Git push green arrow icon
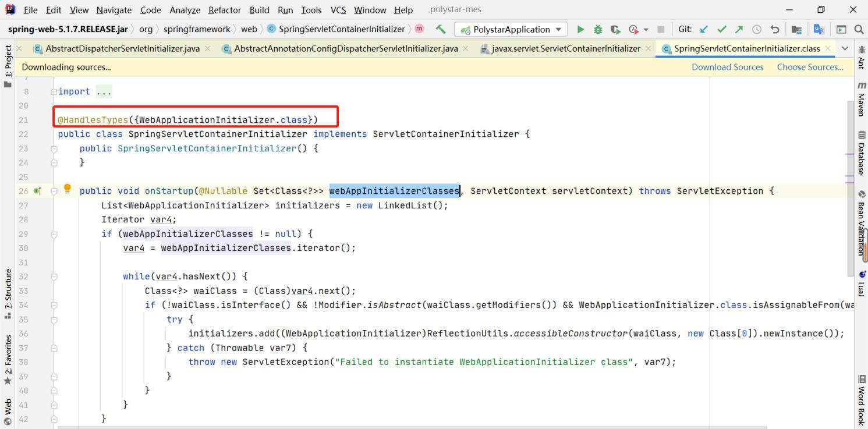The height and width of the screenshot is (429, 868). pyautogui.click(x=739, y=29)
